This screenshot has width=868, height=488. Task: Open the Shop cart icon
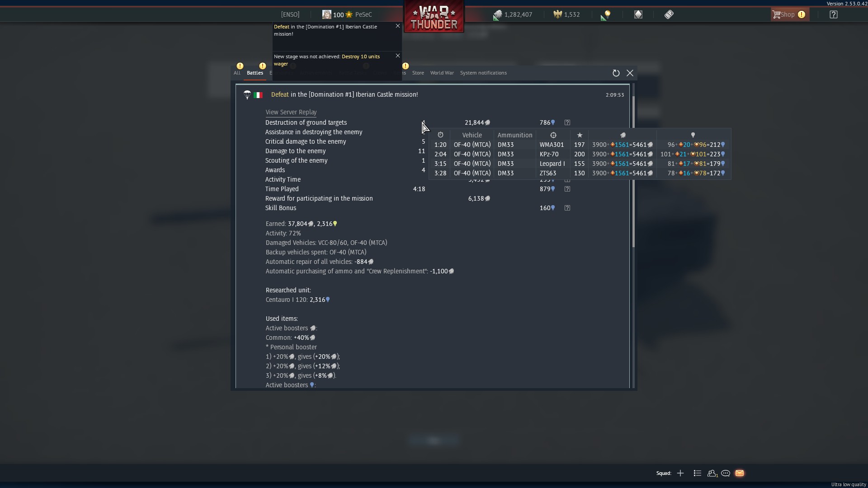pyautogui.click(x=777, y=14)
